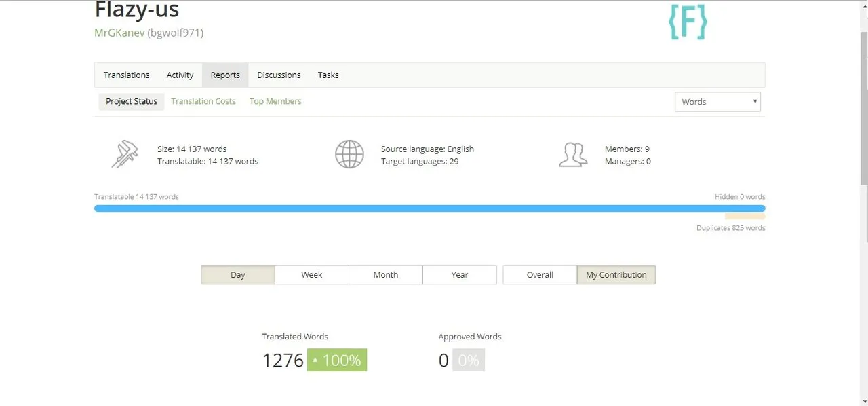This screenshot has width=868, height=406.
Task: Select the Day time period
Action: point(238,275)
